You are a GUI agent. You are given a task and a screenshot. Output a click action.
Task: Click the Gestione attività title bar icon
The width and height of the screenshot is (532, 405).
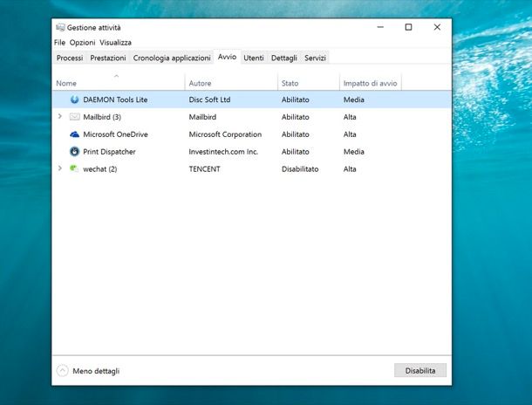pyautogui.click(x=60, y=28)
